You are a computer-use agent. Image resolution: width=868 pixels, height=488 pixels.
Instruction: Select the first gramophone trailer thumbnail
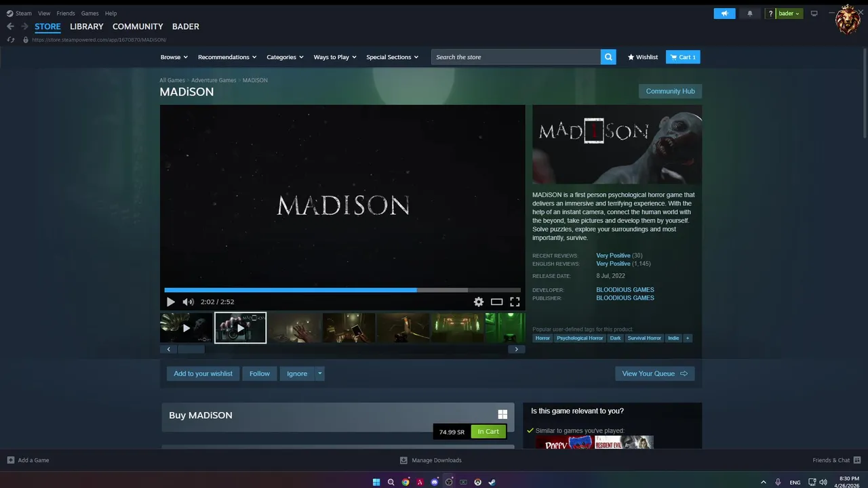point(186,328)
